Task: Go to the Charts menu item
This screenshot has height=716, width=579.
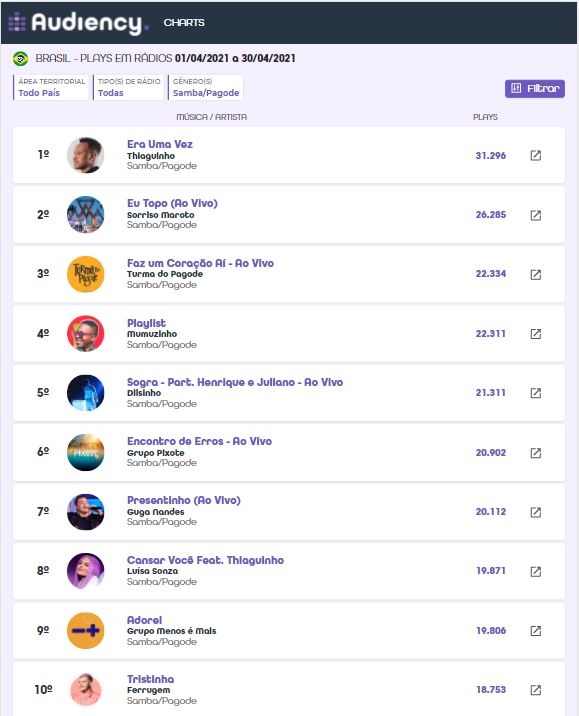Action: coord(184,22)
